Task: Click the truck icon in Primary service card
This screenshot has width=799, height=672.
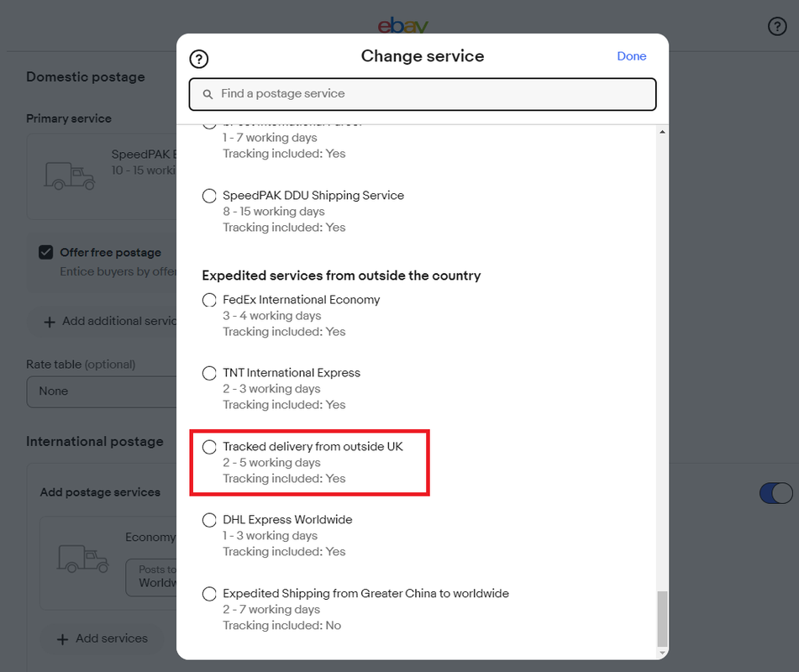Action: point(70,176)
